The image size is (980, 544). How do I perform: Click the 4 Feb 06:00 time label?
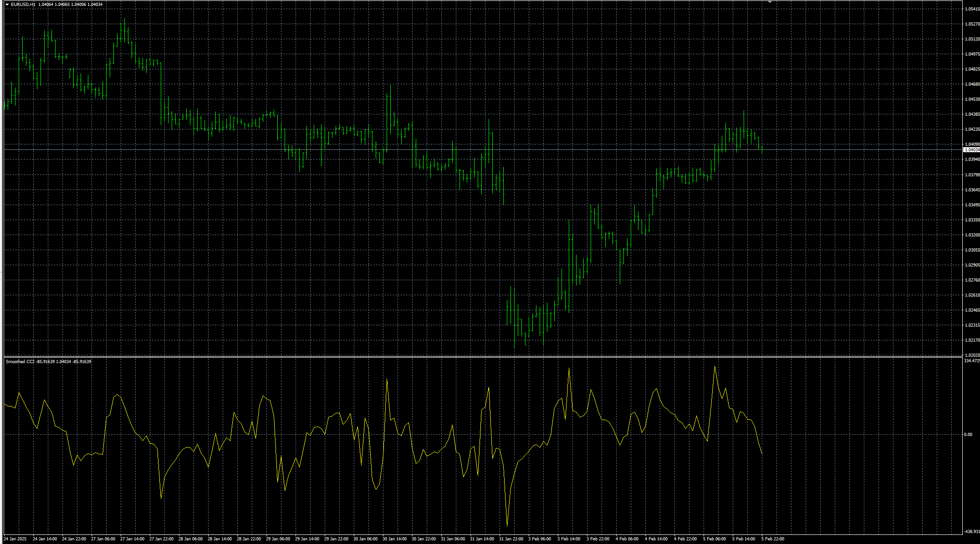pyautogui.click(x=627, y=539)
